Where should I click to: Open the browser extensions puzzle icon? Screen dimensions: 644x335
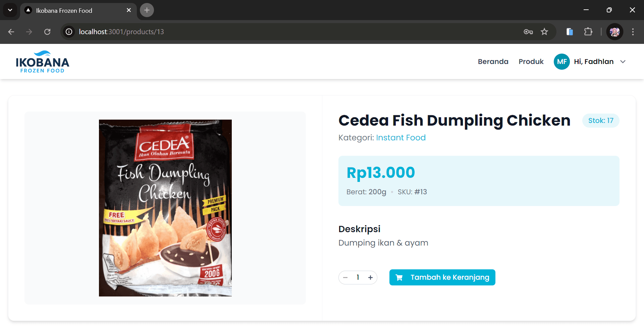(x=588, y=32)
